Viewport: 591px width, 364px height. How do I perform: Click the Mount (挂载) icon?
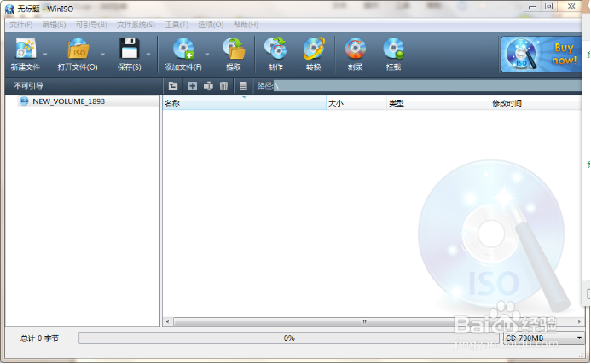tap(393, 48)
